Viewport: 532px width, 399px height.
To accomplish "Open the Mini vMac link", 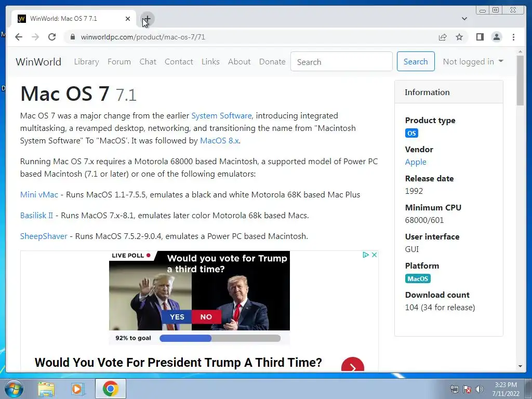I will click(x=39, y=195).
